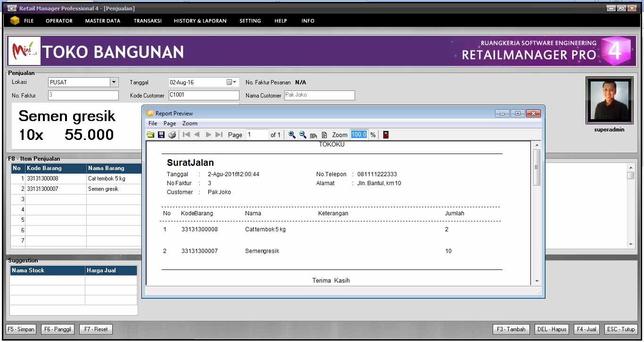
Task: Click the DEL - Hapus button
Action: [x=552, y=329]
